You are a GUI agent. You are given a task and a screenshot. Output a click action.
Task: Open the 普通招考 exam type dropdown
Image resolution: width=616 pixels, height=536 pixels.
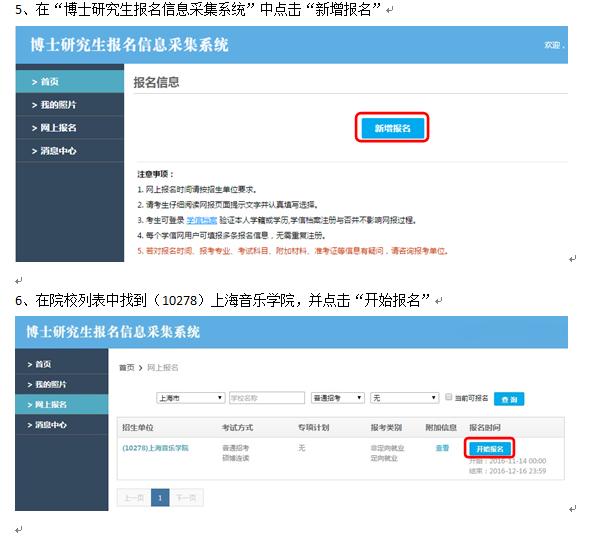pos(337,398)
